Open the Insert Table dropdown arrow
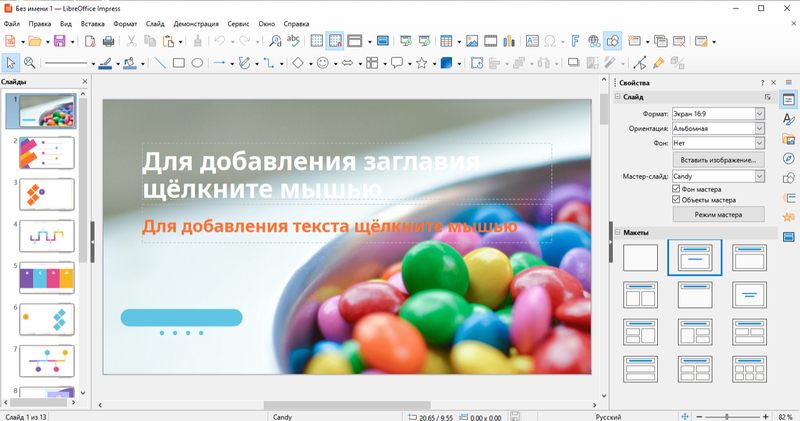 tap(459, 42)
